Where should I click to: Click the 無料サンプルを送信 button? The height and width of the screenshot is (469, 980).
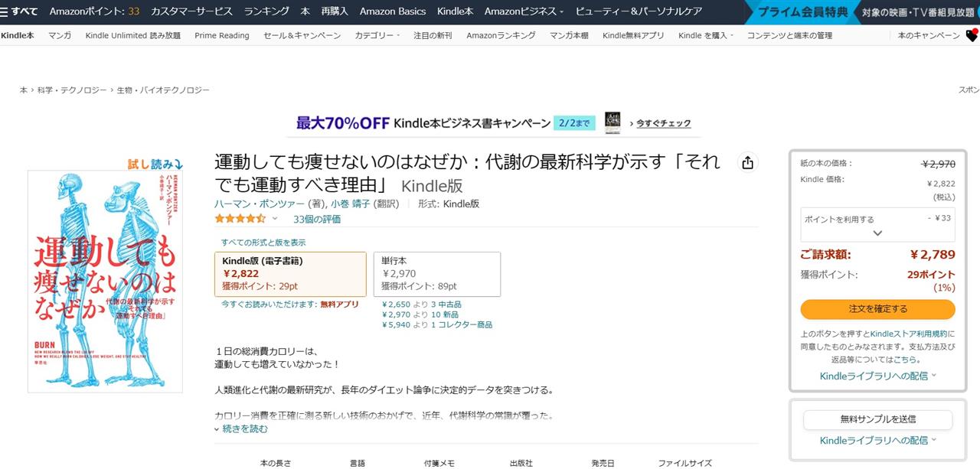tap(878, 419)
